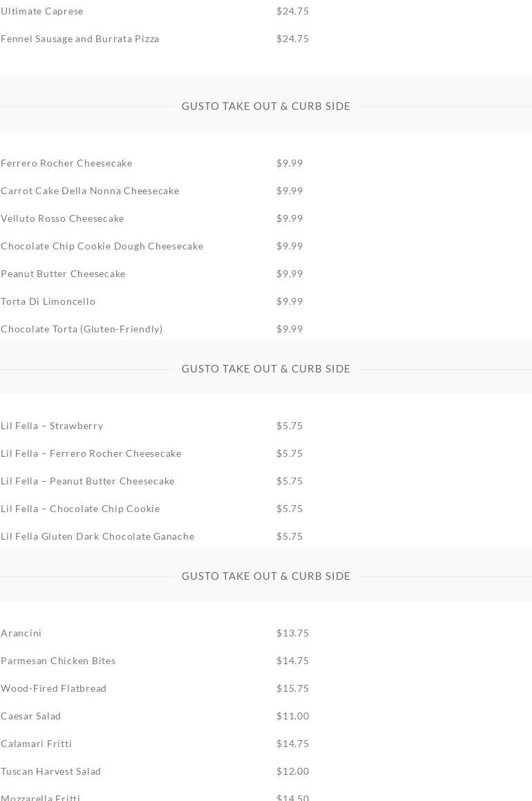Pick Lil Fella – Chocolate Chip Cookie
Screen dimensions: 532x801
tap(80, 509)
